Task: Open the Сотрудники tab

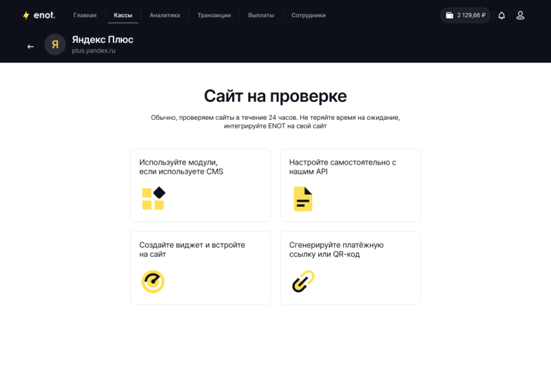Action: click(309, 15)
